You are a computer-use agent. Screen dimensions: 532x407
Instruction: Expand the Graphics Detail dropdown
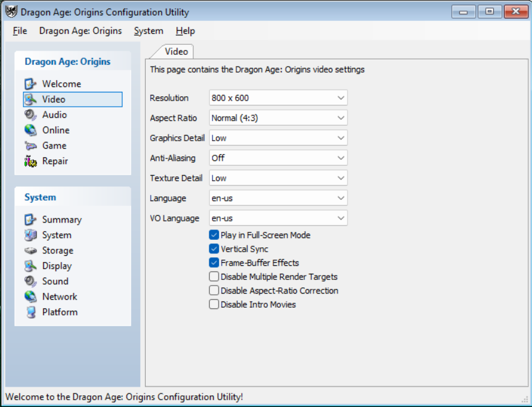point(278,138)
